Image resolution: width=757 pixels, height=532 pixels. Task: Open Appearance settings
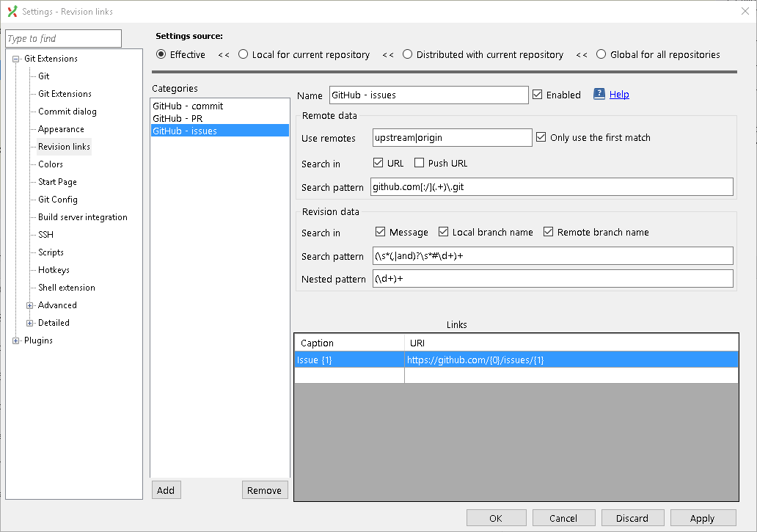61,129
